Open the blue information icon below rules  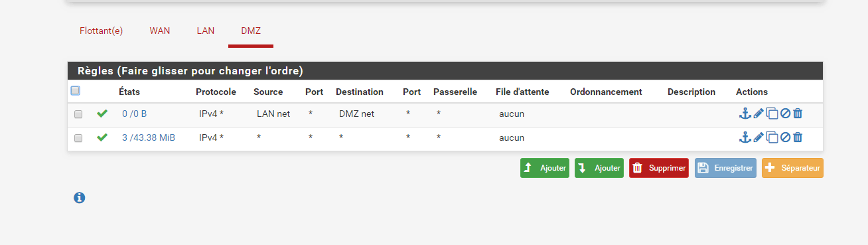(x=80, y=197)
